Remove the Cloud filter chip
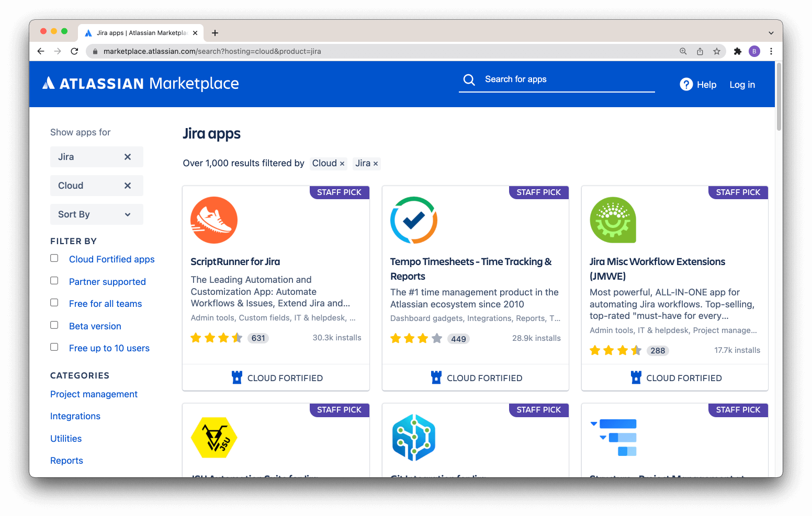Screen dimensions: 812x516 [341, 163]
